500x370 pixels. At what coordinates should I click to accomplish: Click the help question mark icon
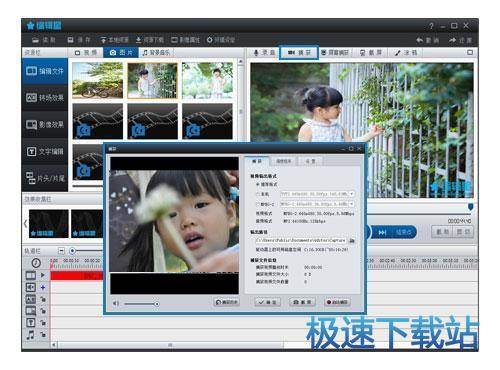[x=431, y=26]
